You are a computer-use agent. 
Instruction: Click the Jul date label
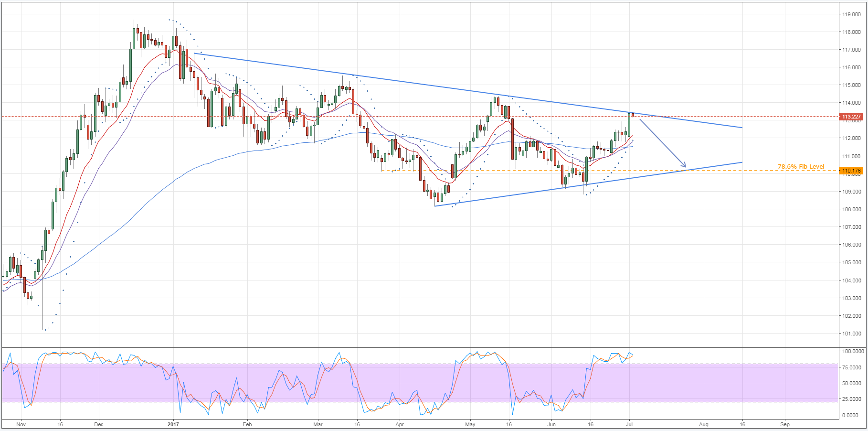[x=629, y=424]
